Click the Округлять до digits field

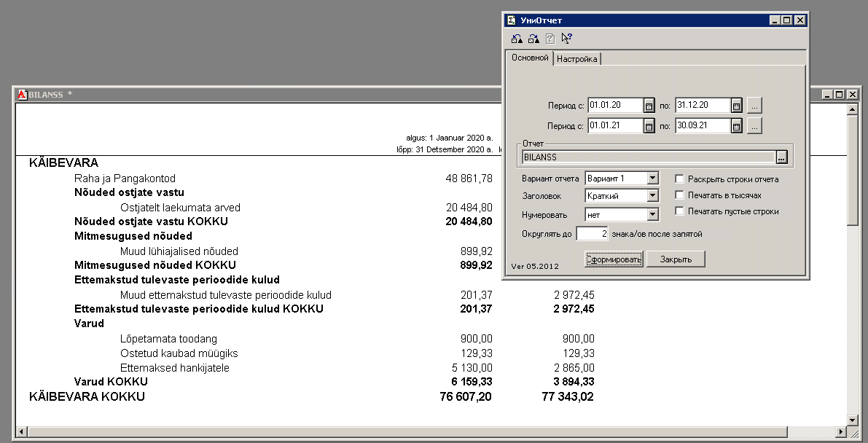[593, 234]
